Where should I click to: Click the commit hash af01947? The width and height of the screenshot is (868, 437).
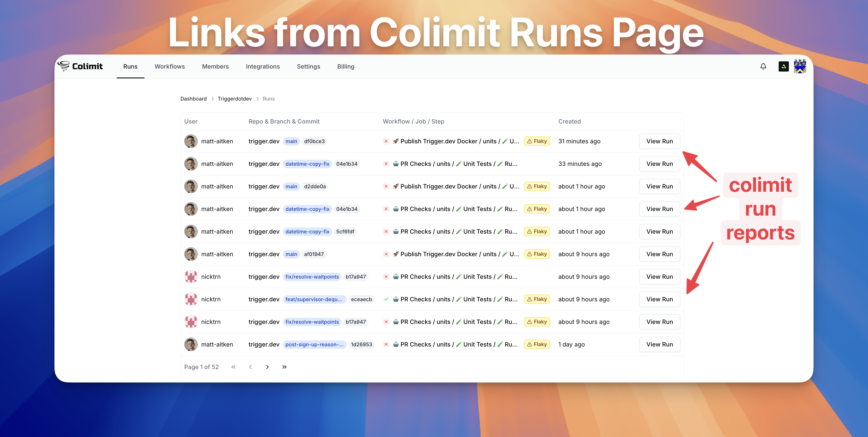pyautogui.click(x=314, y=254)
